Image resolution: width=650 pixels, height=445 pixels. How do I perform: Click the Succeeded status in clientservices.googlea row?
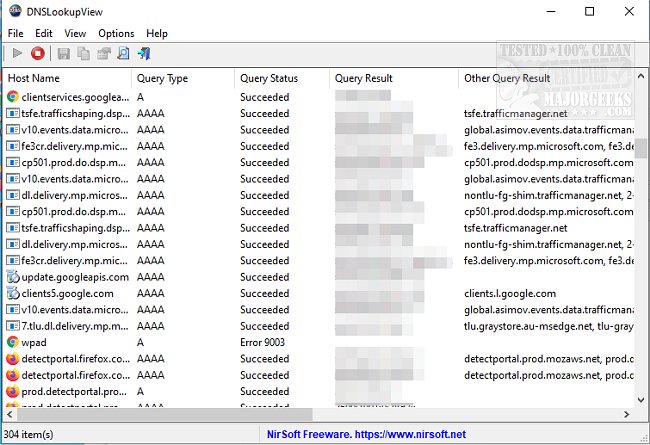tap(264, 97)
